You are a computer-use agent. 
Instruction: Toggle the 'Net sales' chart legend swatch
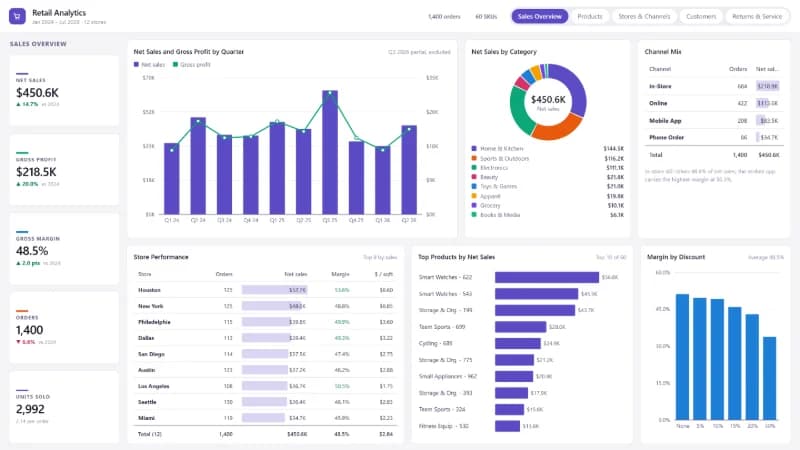(x=136, y=64)
